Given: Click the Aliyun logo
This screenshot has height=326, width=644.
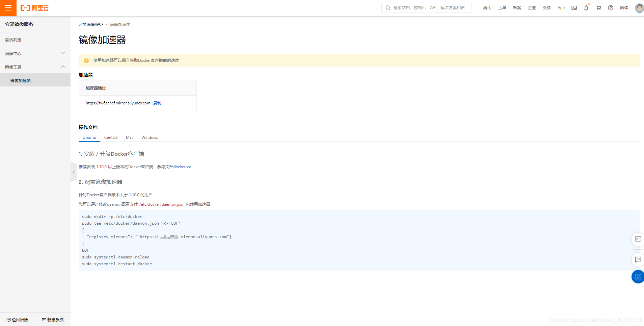Looking at the screenshot, I should click(34, 8).
